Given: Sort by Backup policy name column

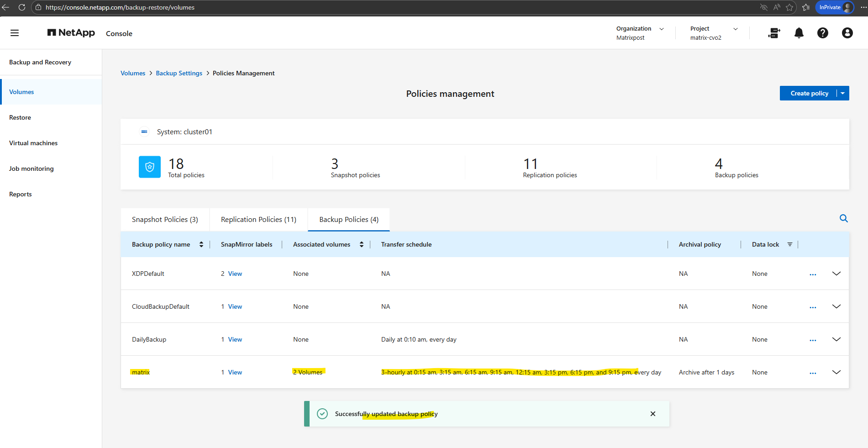Looking at the screenshot, I should [201, 244].
